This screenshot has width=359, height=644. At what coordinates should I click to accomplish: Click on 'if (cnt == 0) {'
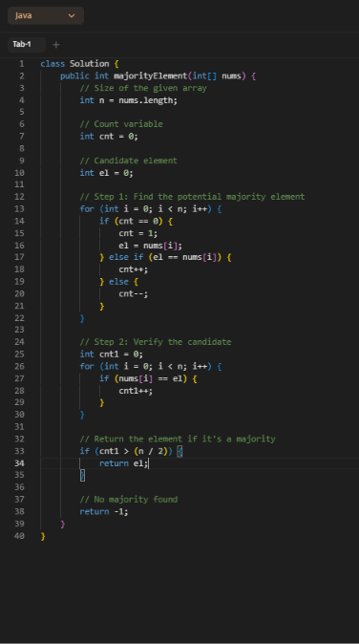[136, 221]
